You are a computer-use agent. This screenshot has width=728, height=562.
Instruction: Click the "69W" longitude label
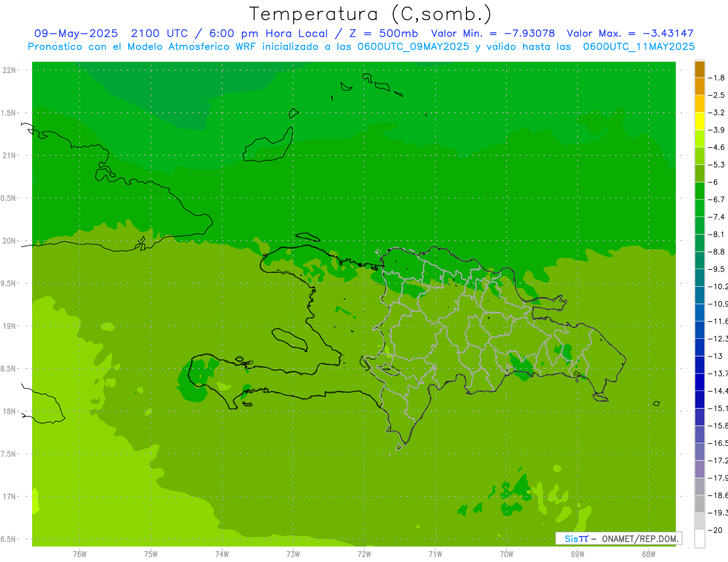click(x=578, y=554)
